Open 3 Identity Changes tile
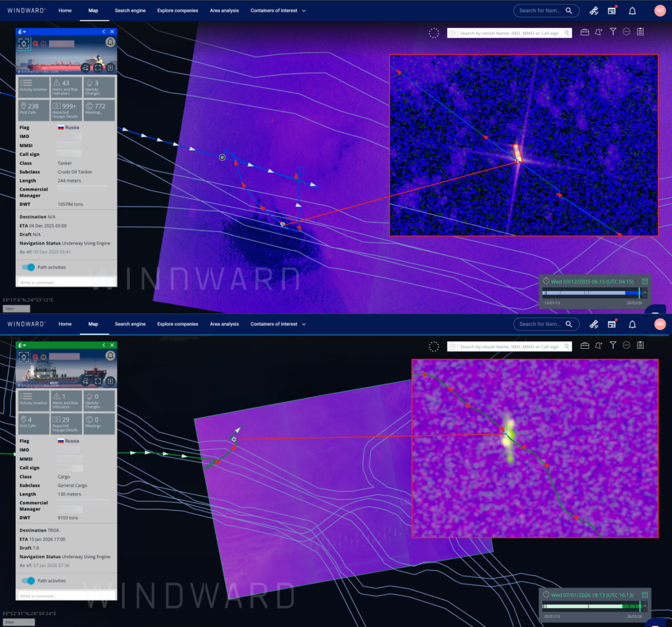This screenshot has width=672, height=627. (x=99, y=87)
